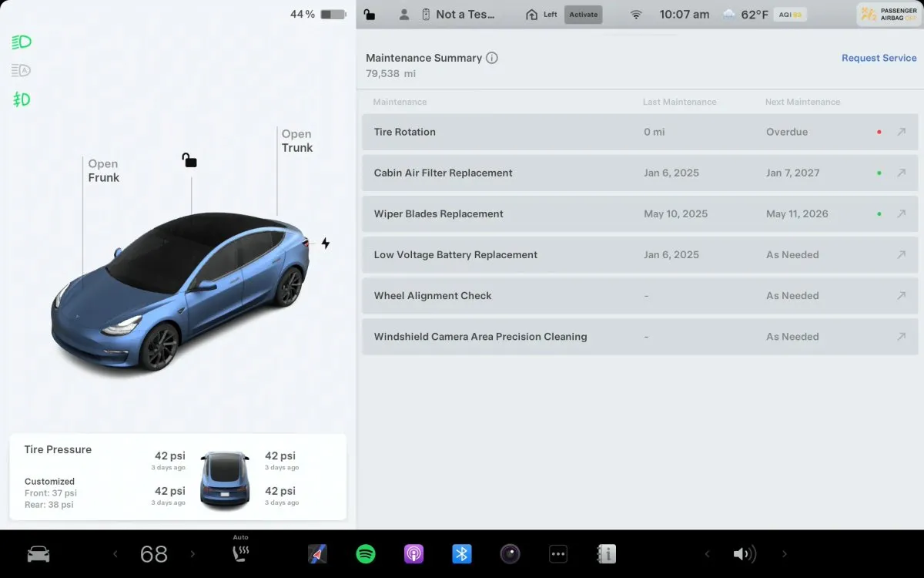
Task: Open the driver profile menu
Action: click(x=404, y=14)
